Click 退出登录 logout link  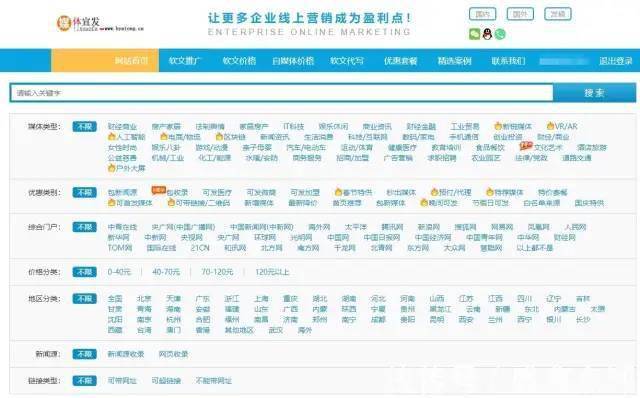click(616, 61)
